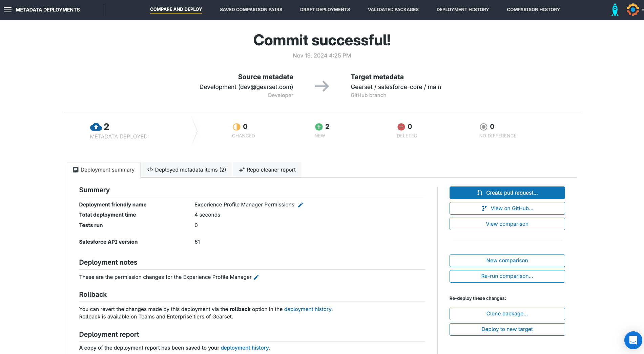
Task: Edit the deployment friendly name pencil
Action: (x=300, y=205)
